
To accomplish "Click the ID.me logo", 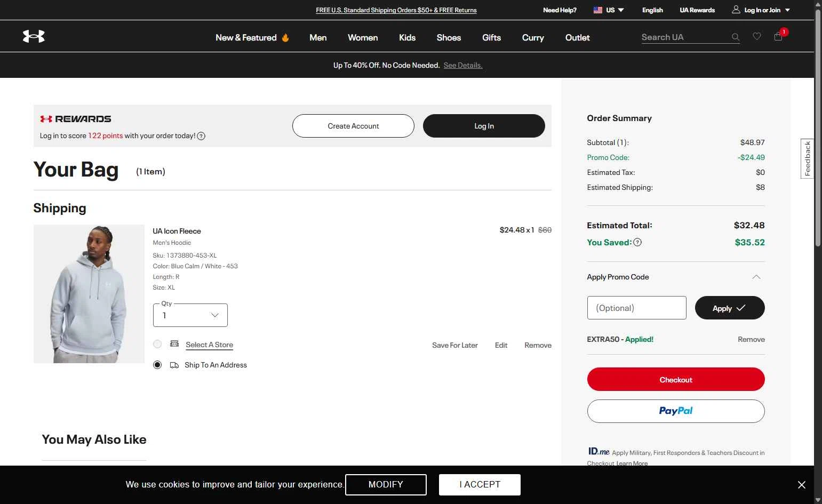I will pyautogui.click(x=598, y=451).
